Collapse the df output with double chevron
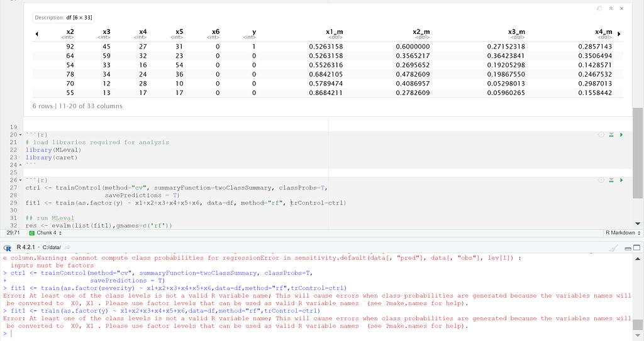 click(x=610, y=8)
